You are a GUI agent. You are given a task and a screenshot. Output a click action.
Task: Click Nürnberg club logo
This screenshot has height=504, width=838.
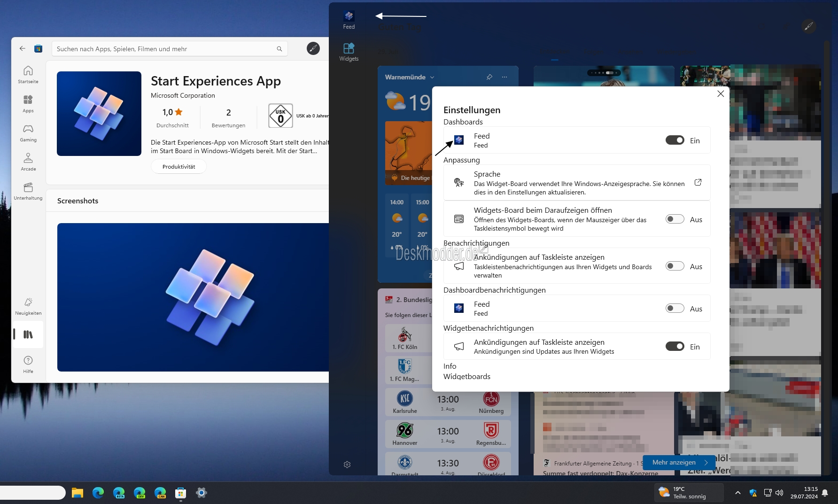(x=491, y=398)
